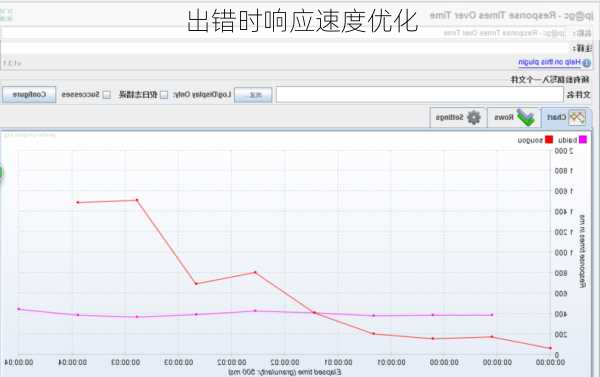Image resolution: width=600 pixels, height=377 pixels.
Task: Click the green checkmark icon on Rows tab
Action: point(526,118)
